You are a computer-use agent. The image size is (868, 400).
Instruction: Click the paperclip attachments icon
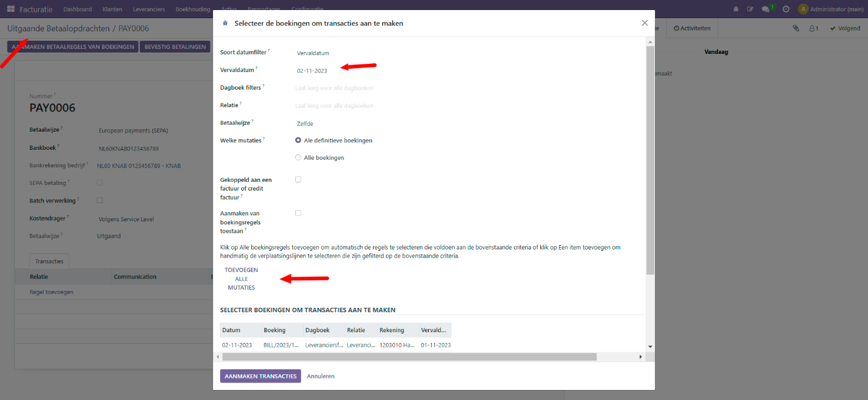click(796, 28)
